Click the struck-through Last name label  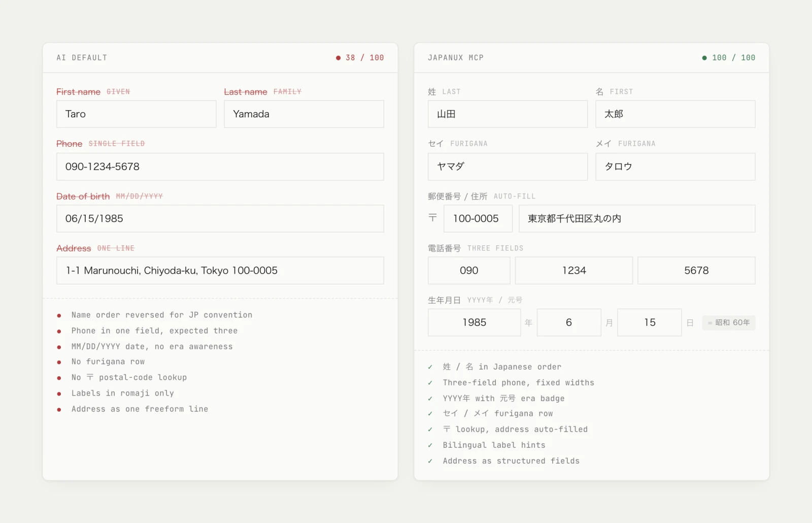coord(246,92)
